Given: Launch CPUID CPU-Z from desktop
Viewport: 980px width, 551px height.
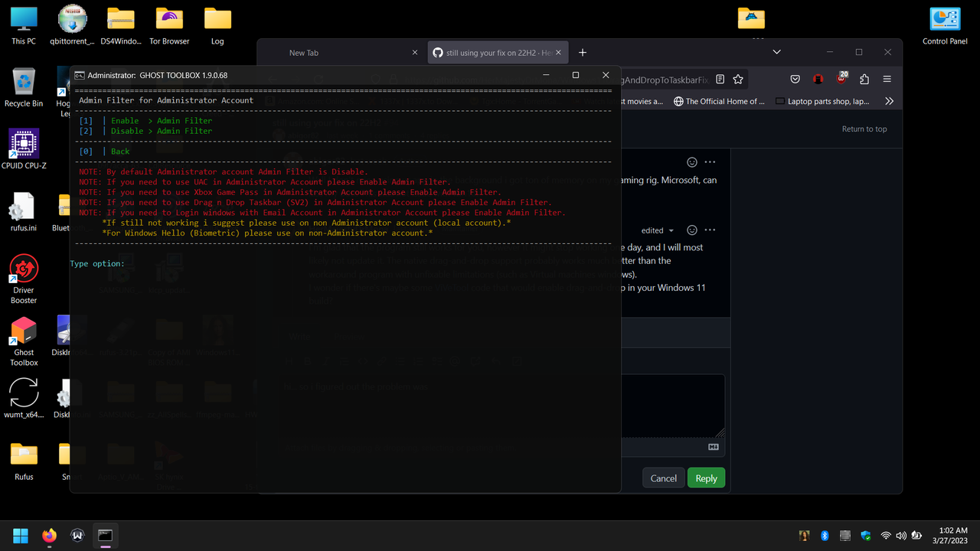Looking at the screenshot, I should click(24, 149).
